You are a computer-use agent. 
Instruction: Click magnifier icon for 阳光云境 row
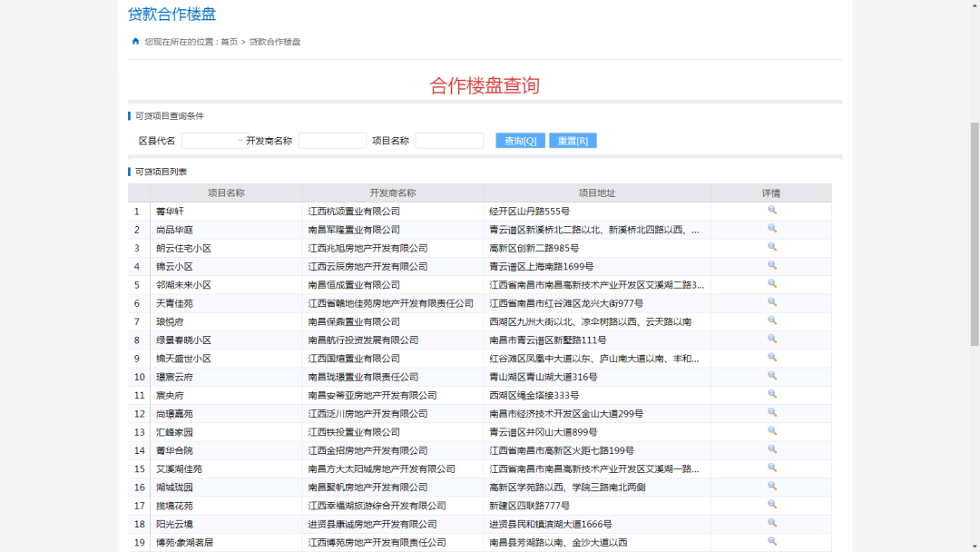click(x=772, y=523)
